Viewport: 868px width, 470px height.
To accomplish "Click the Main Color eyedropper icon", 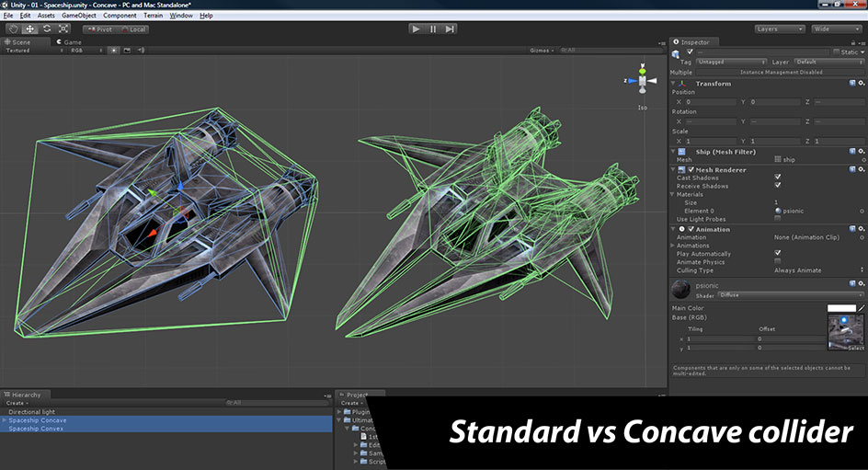I will (x=861, y=308).
